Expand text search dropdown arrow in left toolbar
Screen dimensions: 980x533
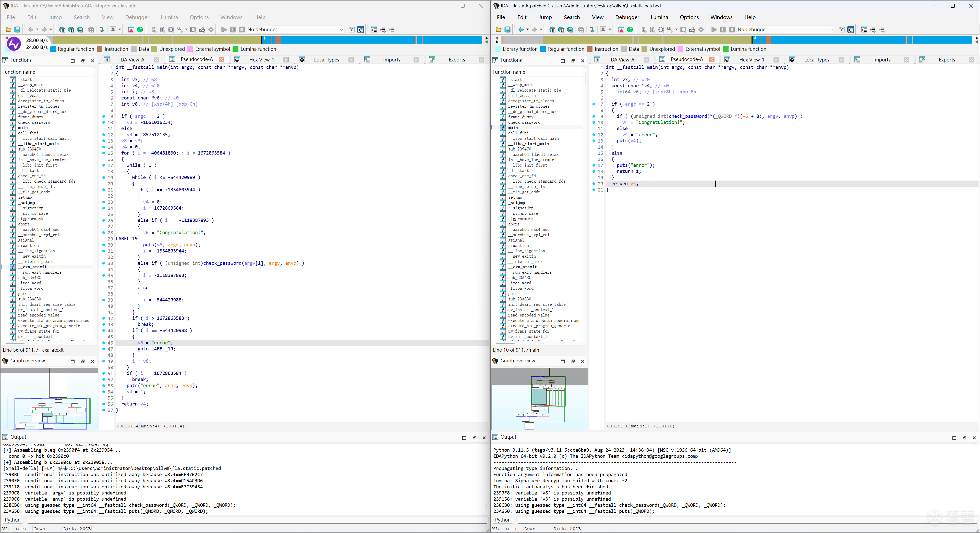pyautogui.click(x=119, y=30)
